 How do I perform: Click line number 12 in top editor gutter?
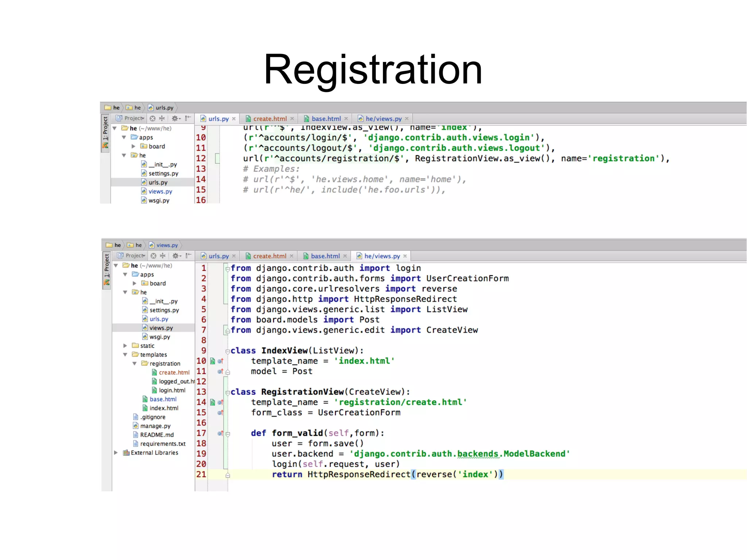pos(201,158)
